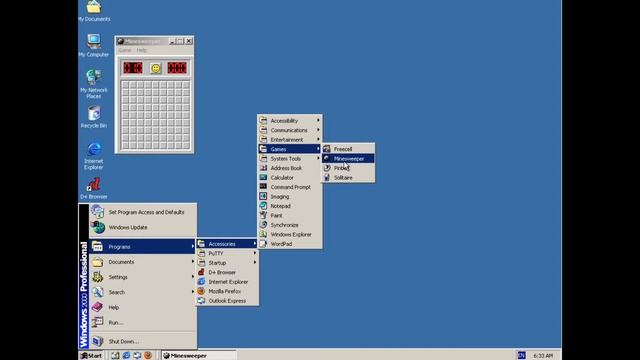Expand the Communications submenu
The width and height of the screenshot is (640, 360).
[x=290, y=130]
